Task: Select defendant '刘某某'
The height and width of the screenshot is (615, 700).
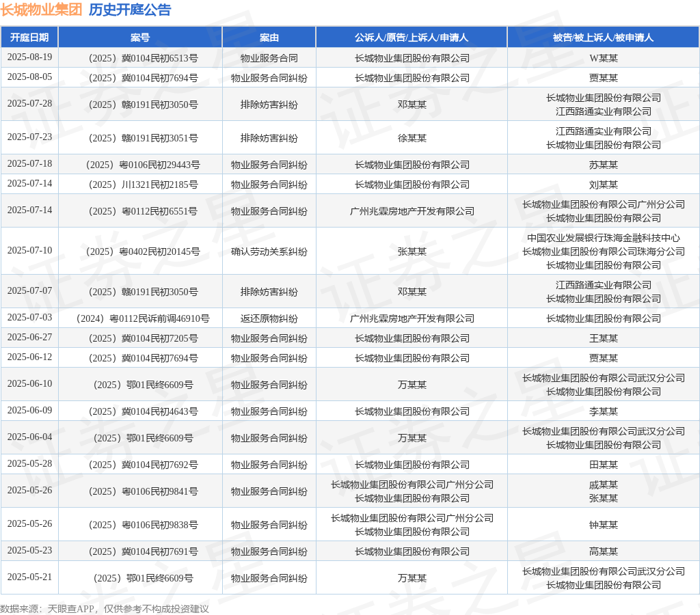Action: tap(604, 184)
